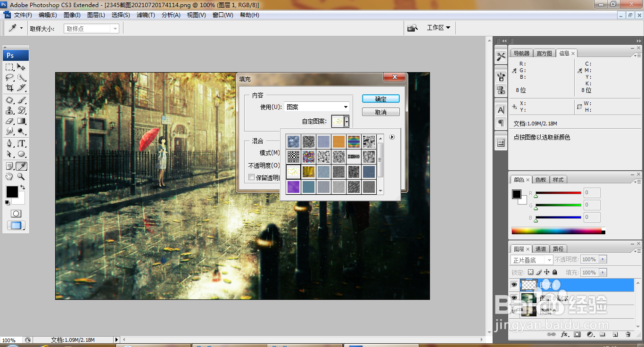Viewport: 644px width, 347px height.
Task: Click the 确定 button
Action: point(381,99)
